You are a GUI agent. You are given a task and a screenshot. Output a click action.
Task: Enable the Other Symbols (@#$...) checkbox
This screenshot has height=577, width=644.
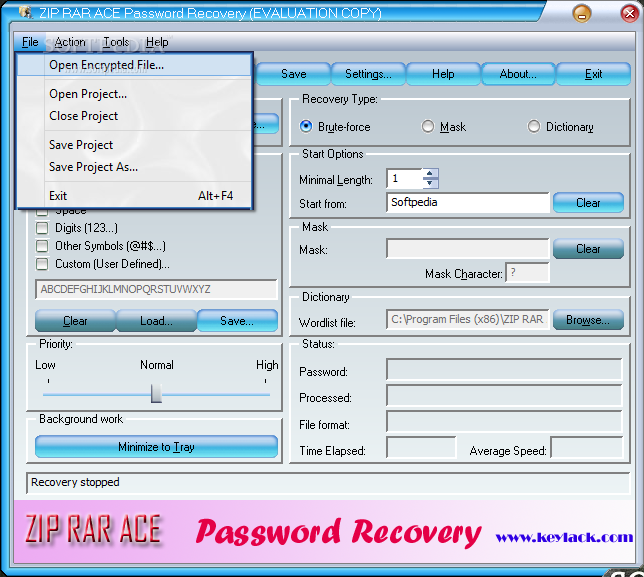pos(42,246)
